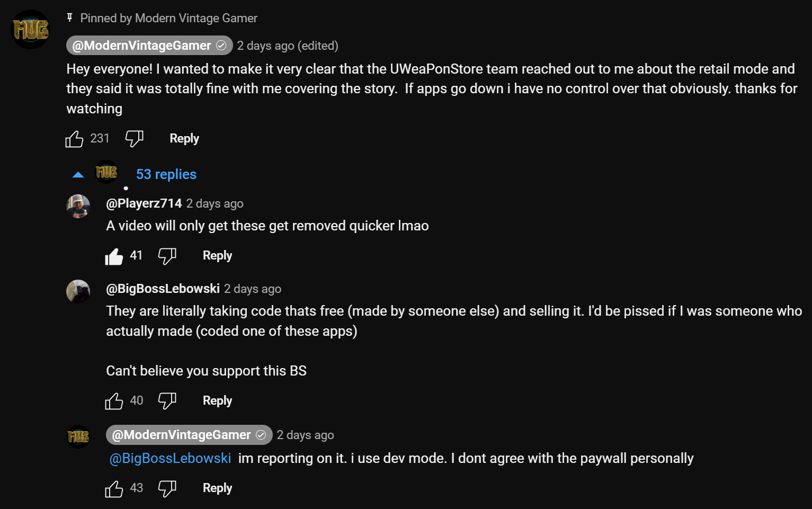Reply to ModernVintageGamer's dev mode comment

tap(217, 488)
